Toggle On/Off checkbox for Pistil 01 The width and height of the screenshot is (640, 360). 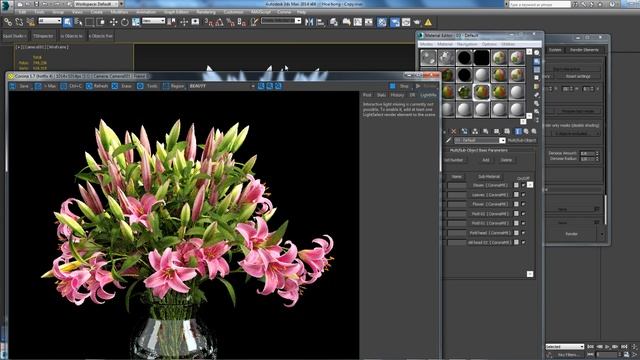[523, 214]
